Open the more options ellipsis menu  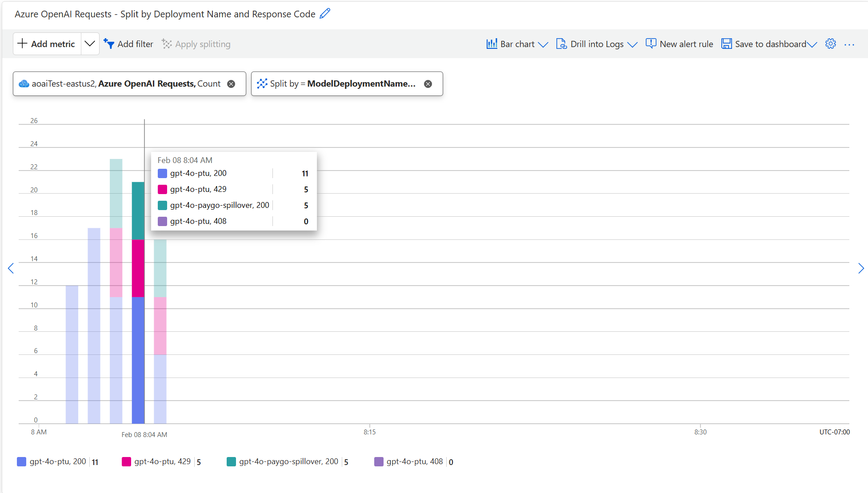coord(849,44)
